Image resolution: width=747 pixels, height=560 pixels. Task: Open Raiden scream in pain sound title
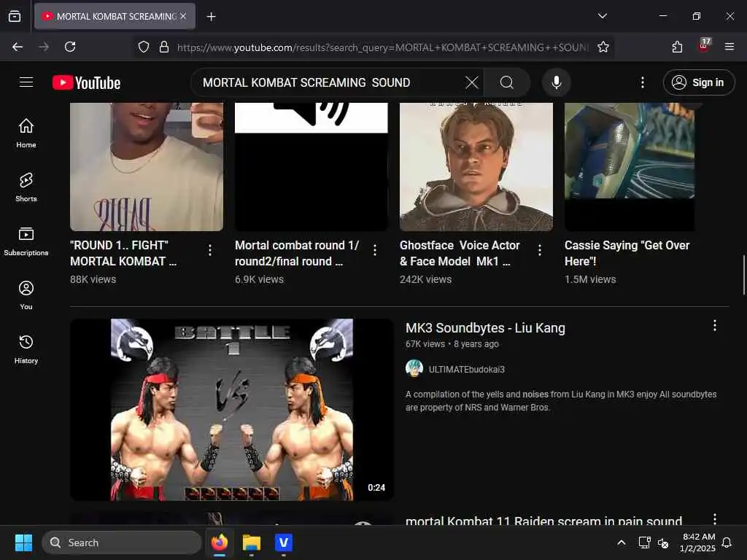coord(543,521)
